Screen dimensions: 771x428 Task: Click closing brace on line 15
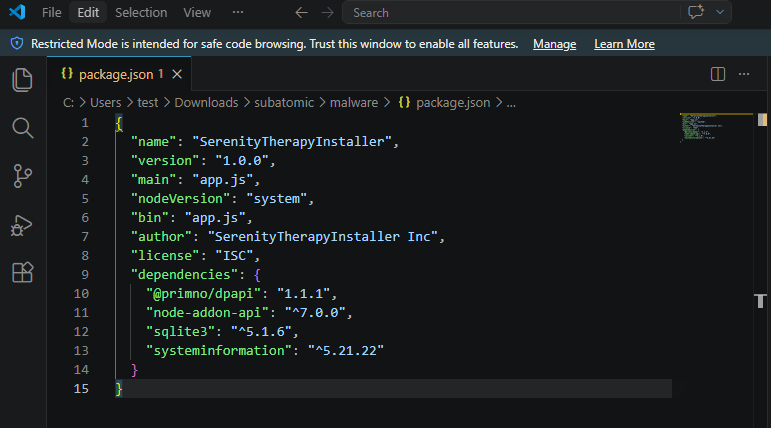[119, 389]
